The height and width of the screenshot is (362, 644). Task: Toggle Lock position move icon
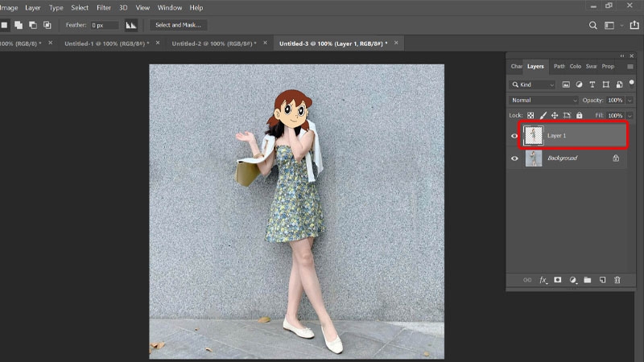point(555,115)
